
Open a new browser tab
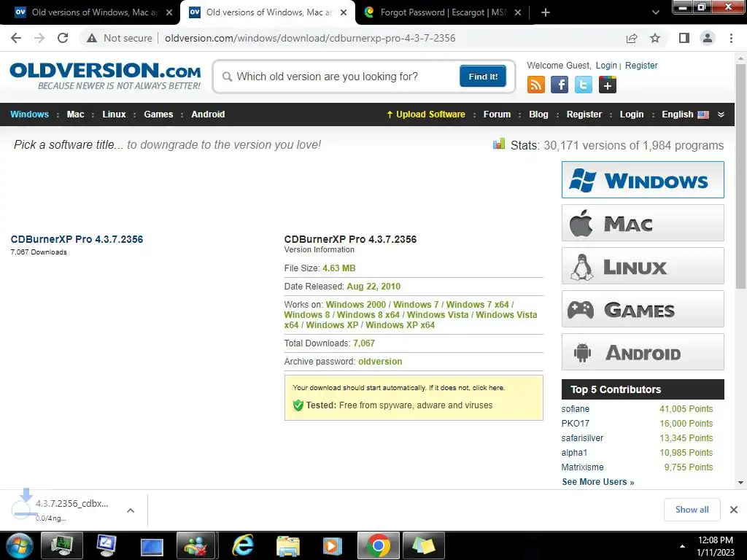546,12
